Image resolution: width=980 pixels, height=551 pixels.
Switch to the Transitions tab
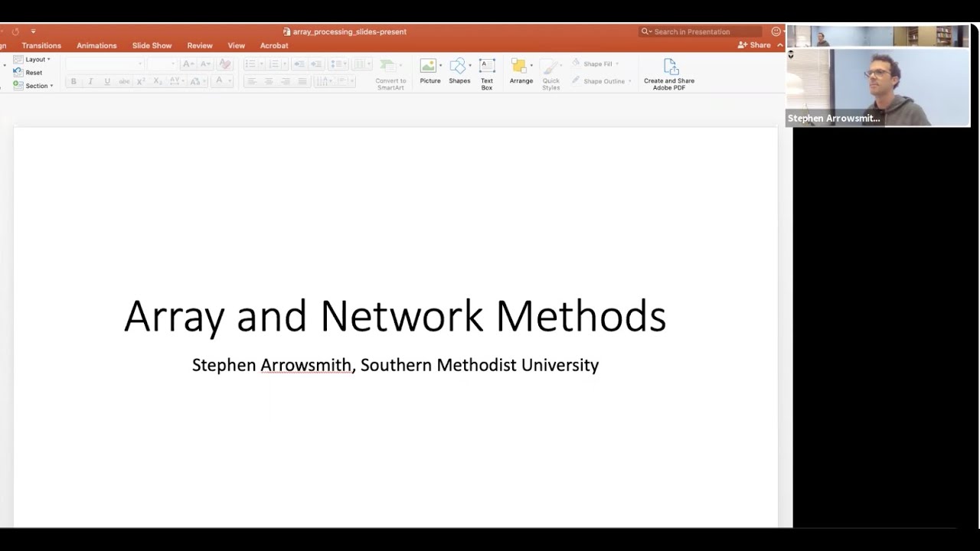coord(41,46)
